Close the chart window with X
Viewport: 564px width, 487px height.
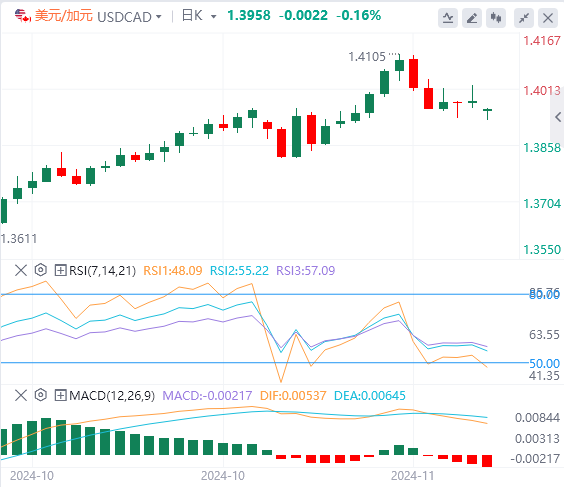pyautogui.click(x=548, y=18)
